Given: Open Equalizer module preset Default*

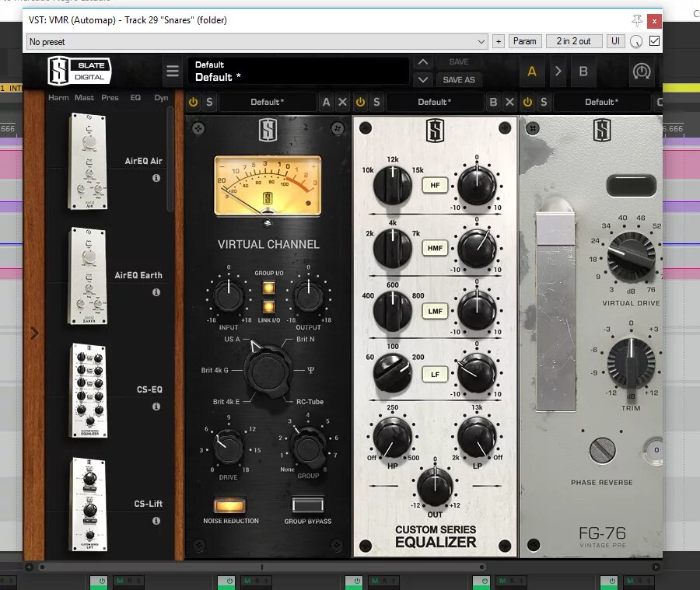Looking at the screenshot, I should 435,102.
